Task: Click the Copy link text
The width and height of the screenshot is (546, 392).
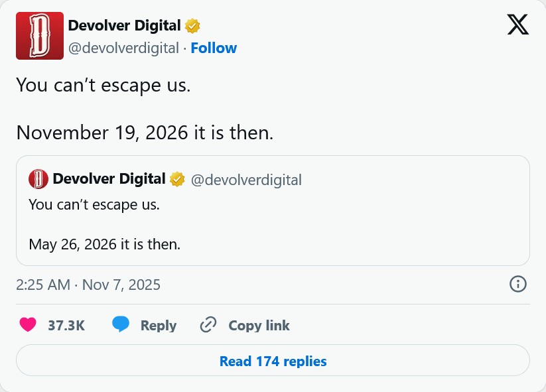Action: click(259, 325)
